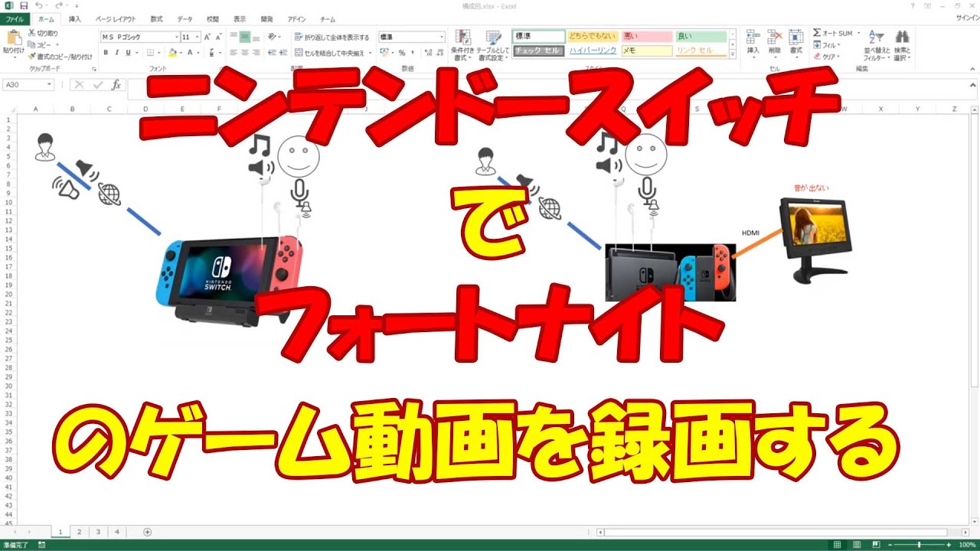Screen dimensions: 980x551
Task: Toggle Wrap Text (折り返して全体を表示する)
Action: 332,37
